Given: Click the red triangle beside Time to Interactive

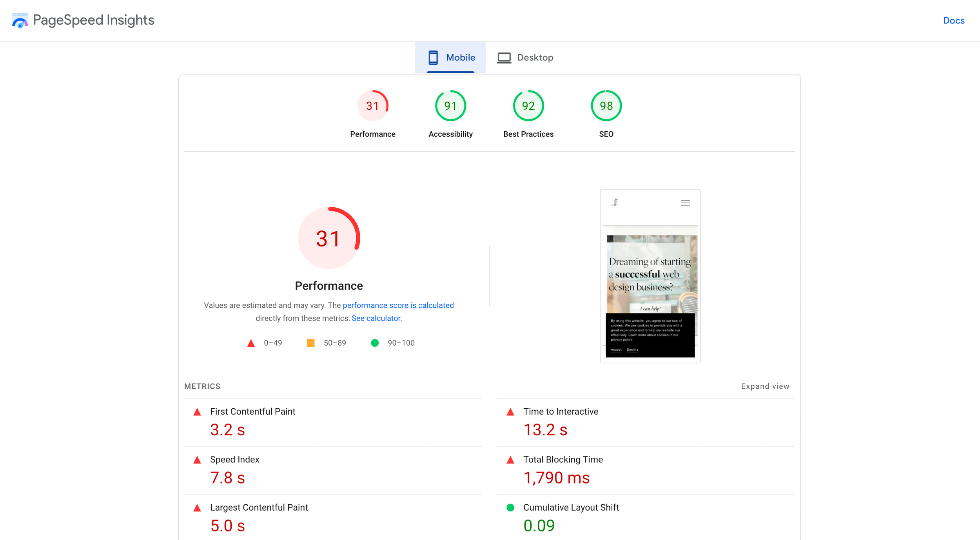Looking at the screenshot, I should click(x=510, y=412).
